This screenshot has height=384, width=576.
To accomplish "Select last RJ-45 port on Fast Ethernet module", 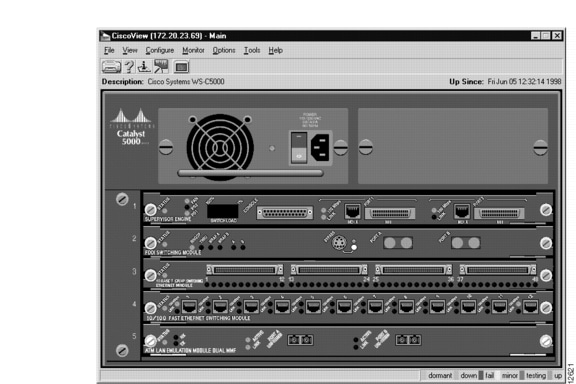I will (x=530, y=306).
